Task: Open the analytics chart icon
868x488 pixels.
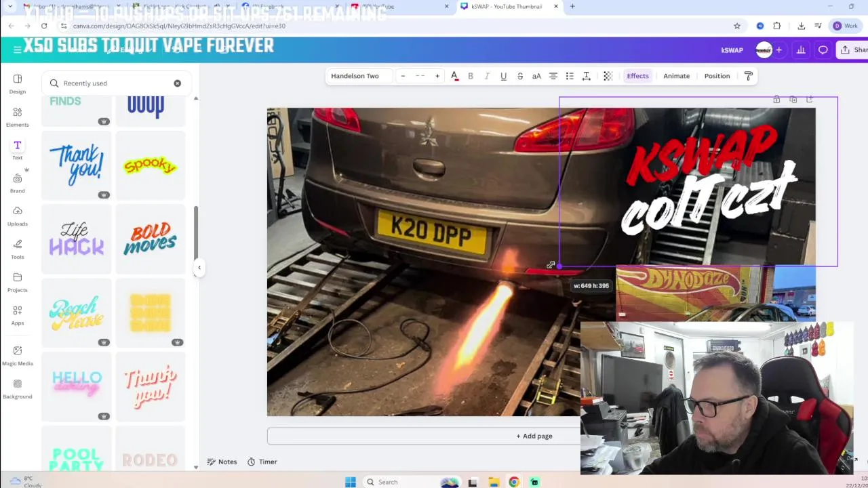Action: pos(801,50)
